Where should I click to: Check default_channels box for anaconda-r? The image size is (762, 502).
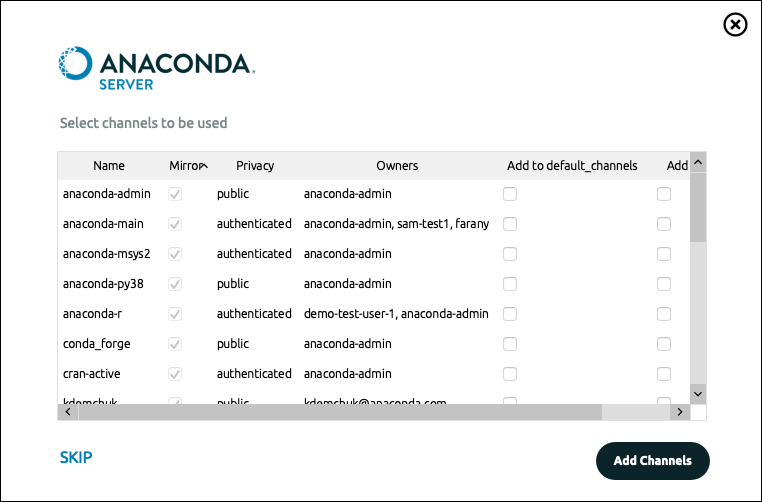coord(510,314)
